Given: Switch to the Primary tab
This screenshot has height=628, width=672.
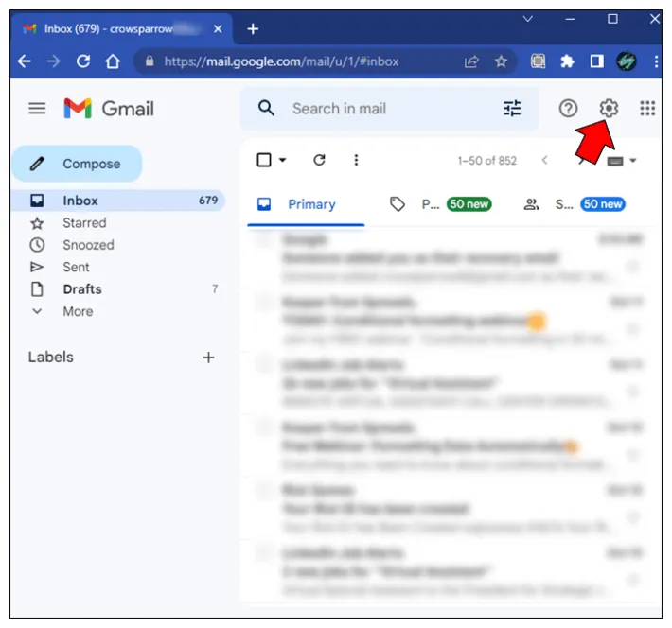Looking at the screenshot, I should (x=306, y=204).
